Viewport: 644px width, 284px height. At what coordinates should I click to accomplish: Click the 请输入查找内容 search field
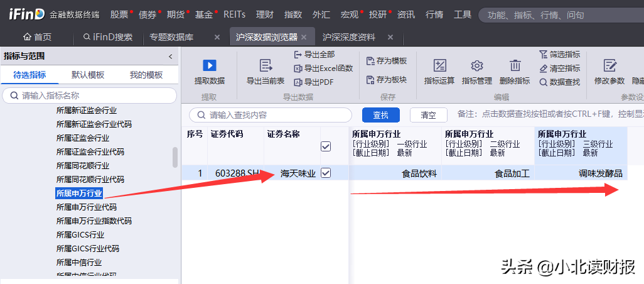[x=271, y=115]
